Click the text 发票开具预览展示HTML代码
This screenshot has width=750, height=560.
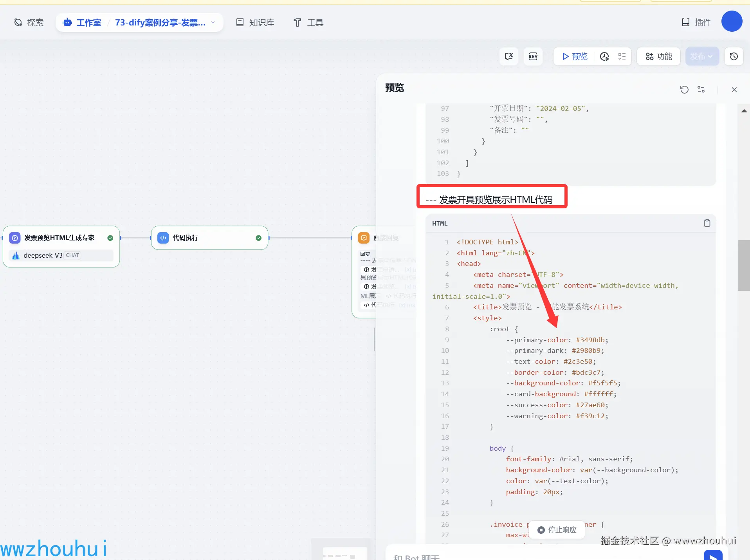496,200
